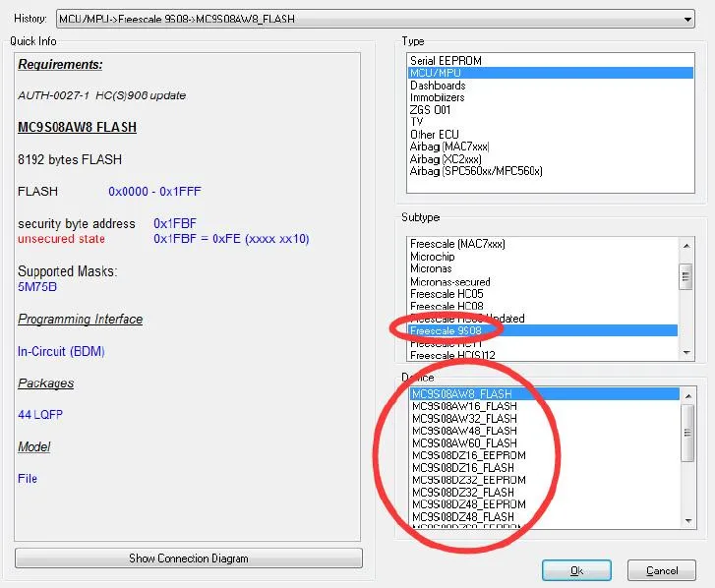Open the History dropdown arrow

click(x=686, y=19)
